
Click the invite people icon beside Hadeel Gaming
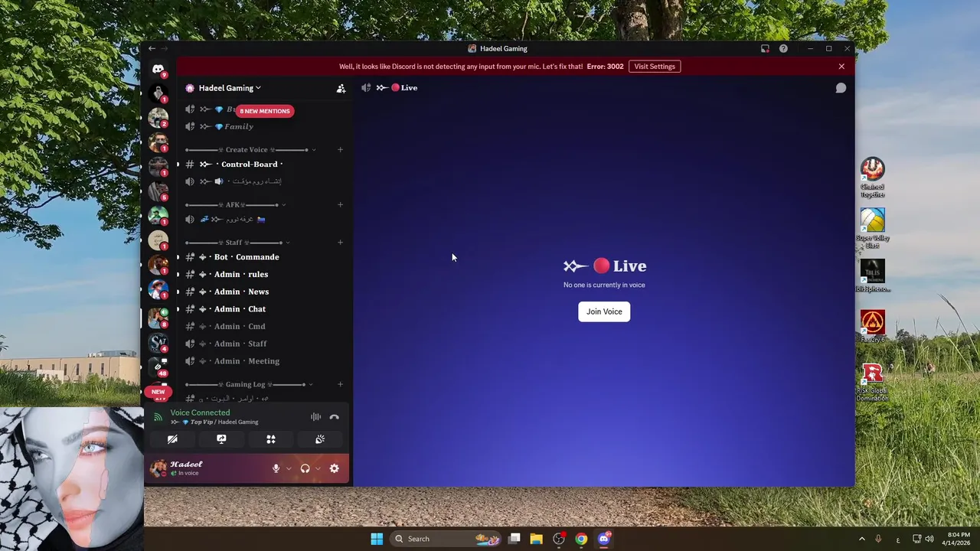point(341,88)
